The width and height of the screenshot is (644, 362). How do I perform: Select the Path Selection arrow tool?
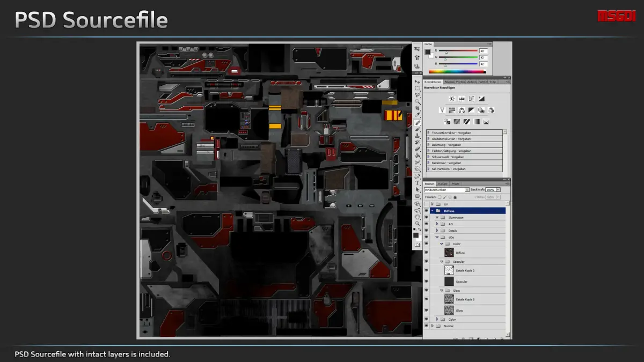[x=417, y=189]
